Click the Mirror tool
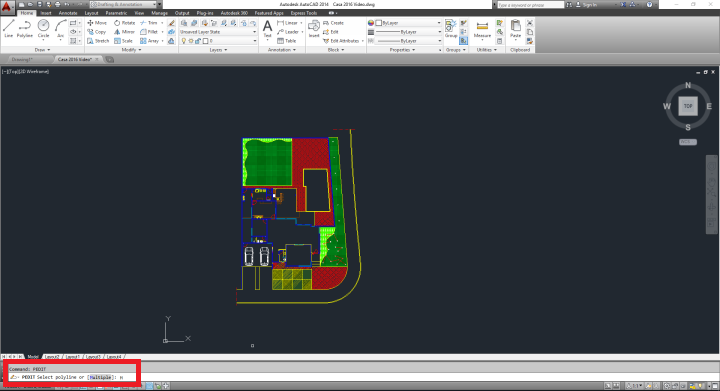The width and height of the screenshot is (720, 391). (x=124, y=32)
